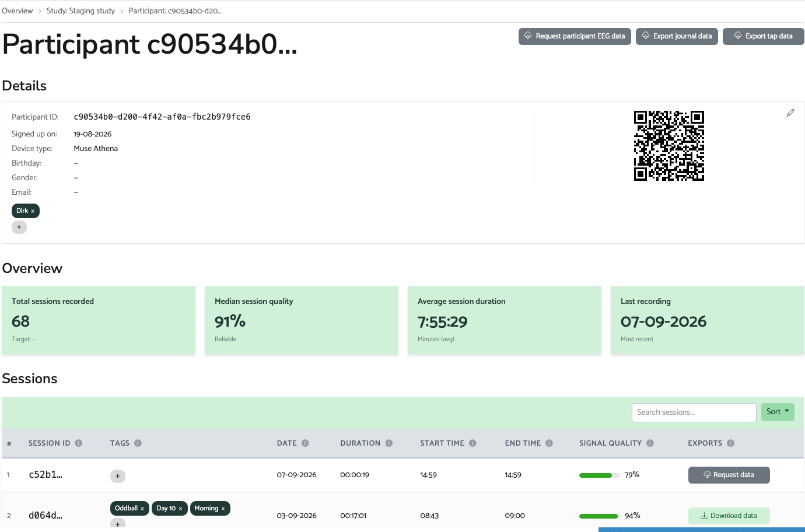Image resolution: width=805 pixels, height=532 pixels.
Task: Click Export tap data button
Action: (764, 36)
